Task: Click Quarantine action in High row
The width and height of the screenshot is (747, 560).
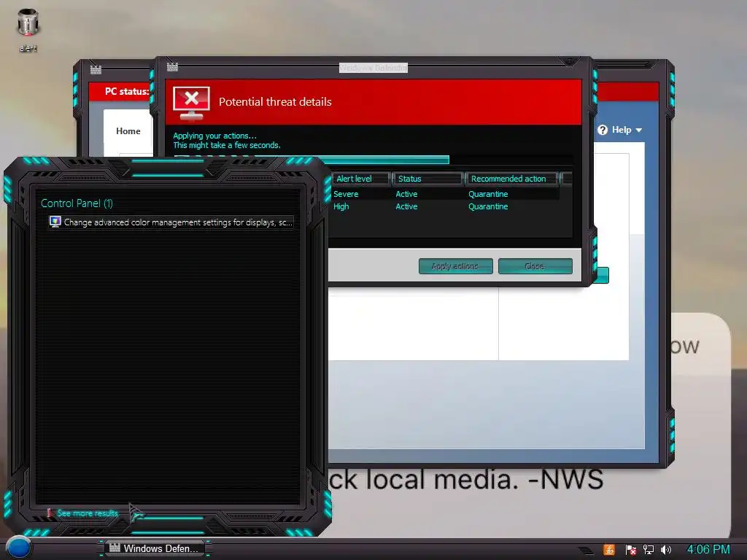Action: 488,206
